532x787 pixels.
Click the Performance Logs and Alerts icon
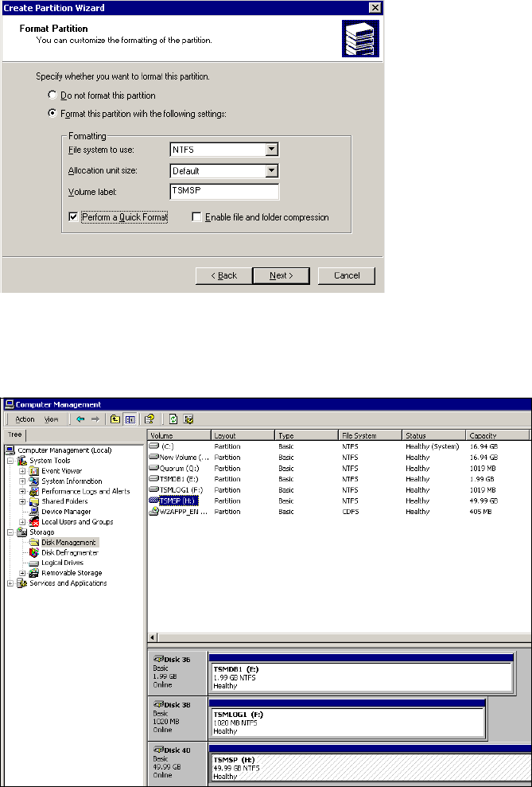pyautogui.click(x=33, y=491)
